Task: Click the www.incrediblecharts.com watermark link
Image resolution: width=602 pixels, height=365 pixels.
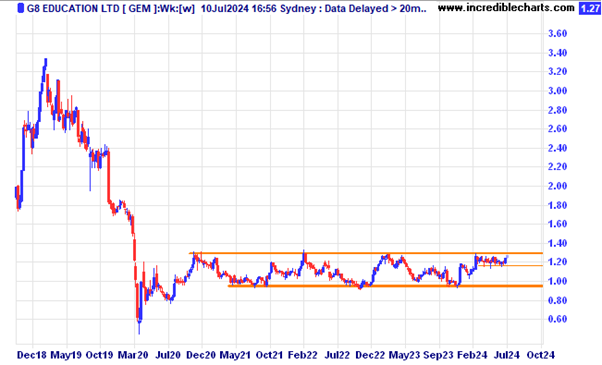Action: (506, 7)
